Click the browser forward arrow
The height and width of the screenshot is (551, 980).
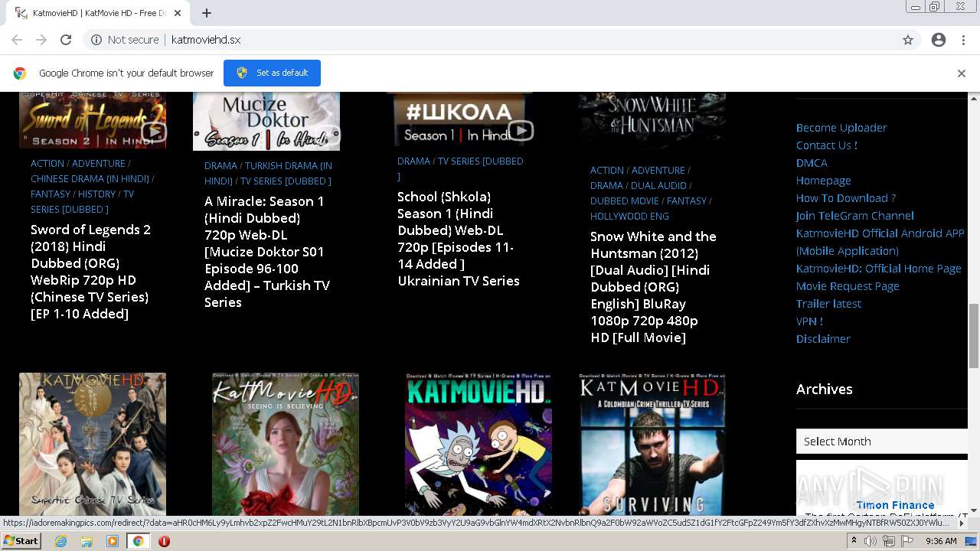point(41,40)
